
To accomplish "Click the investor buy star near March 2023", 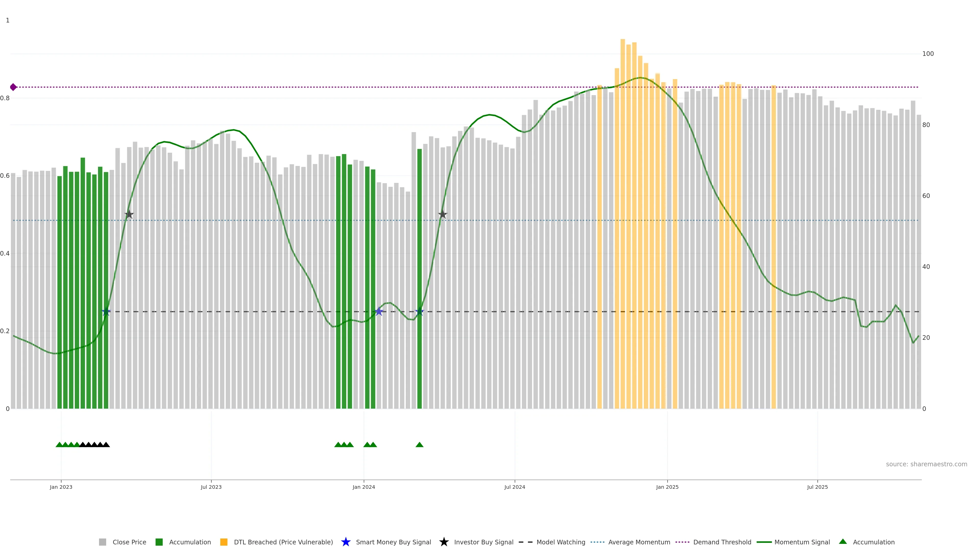I will coord(129,215).
